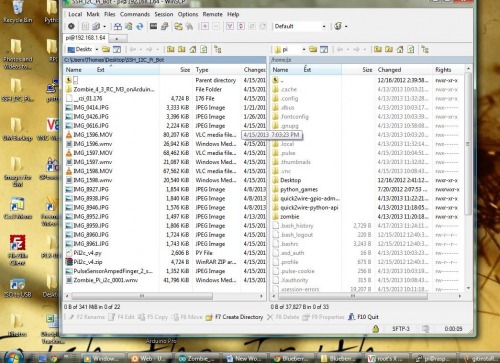Open the Session menu
Image resolution: width=500 pixels, height=363 pixels.
click(164, 14)
